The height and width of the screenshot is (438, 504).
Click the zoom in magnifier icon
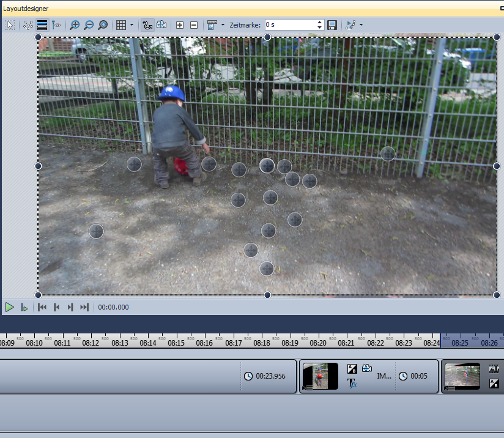(75, 25)
